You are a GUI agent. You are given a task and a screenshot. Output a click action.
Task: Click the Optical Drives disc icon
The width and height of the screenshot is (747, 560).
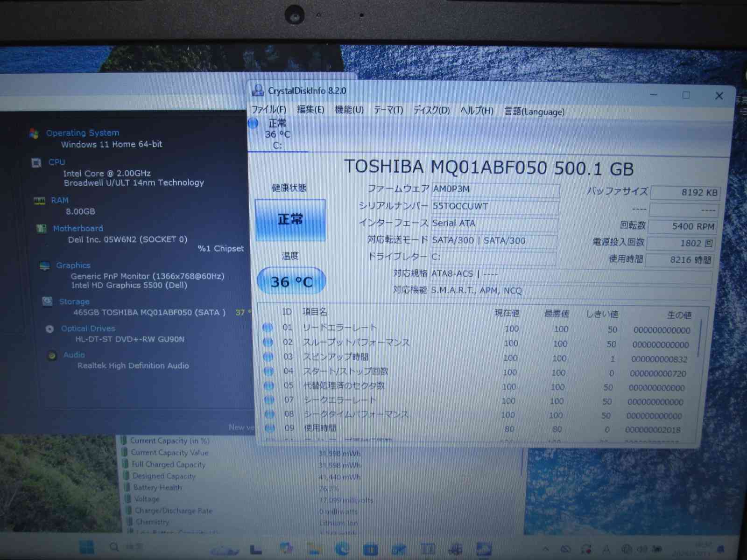(x=50, y=329)
